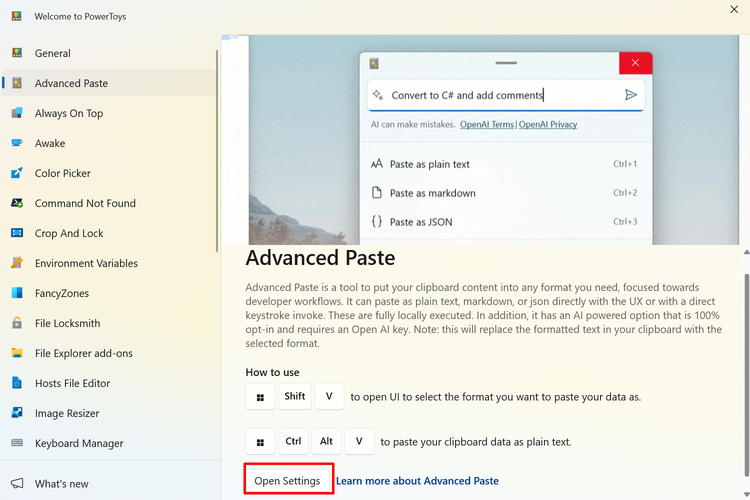
Task: Switch to Color Picker page
Action: coord(109,173)
